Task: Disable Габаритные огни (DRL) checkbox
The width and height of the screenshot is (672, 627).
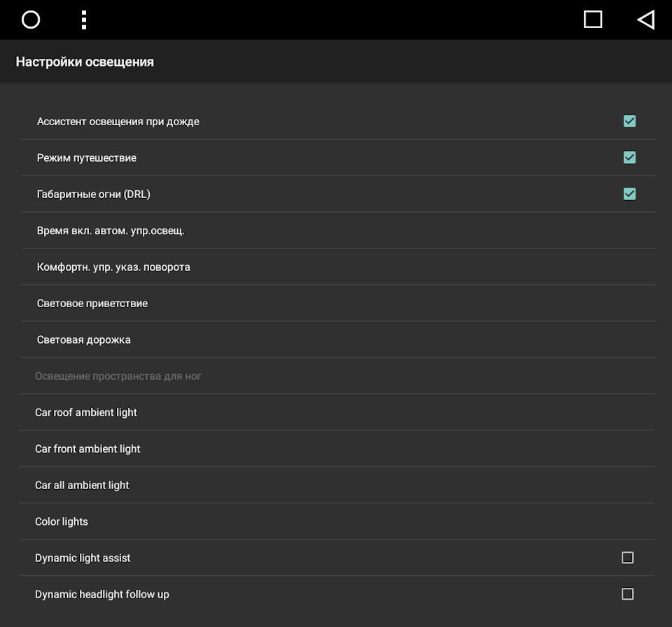Action: (x=629, y=194)
